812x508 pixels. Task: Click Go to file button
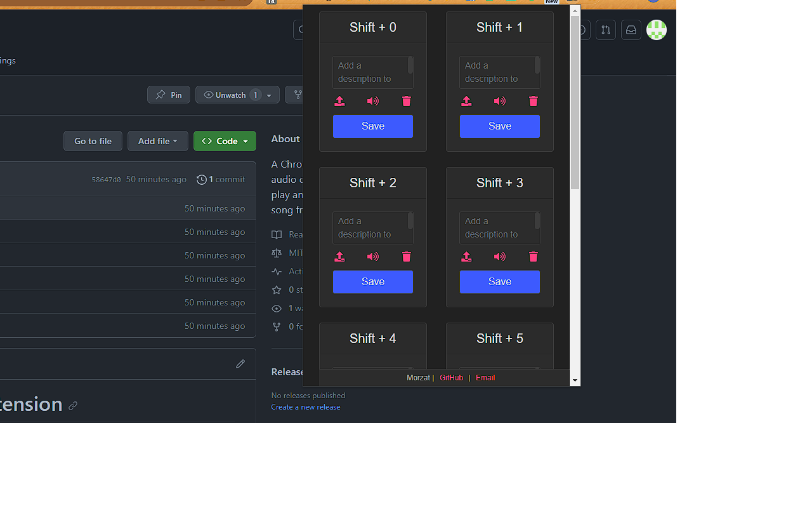[93, 141]
